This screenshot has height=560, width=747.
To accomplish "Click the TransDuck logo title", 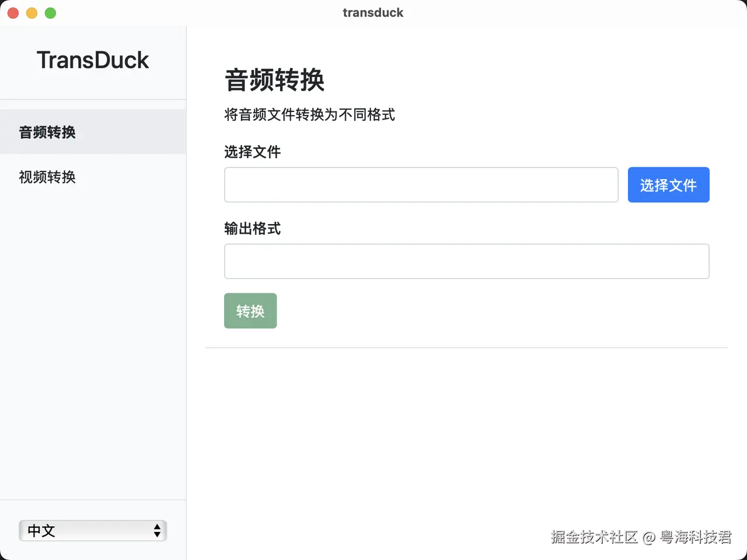I will point(93,60).
